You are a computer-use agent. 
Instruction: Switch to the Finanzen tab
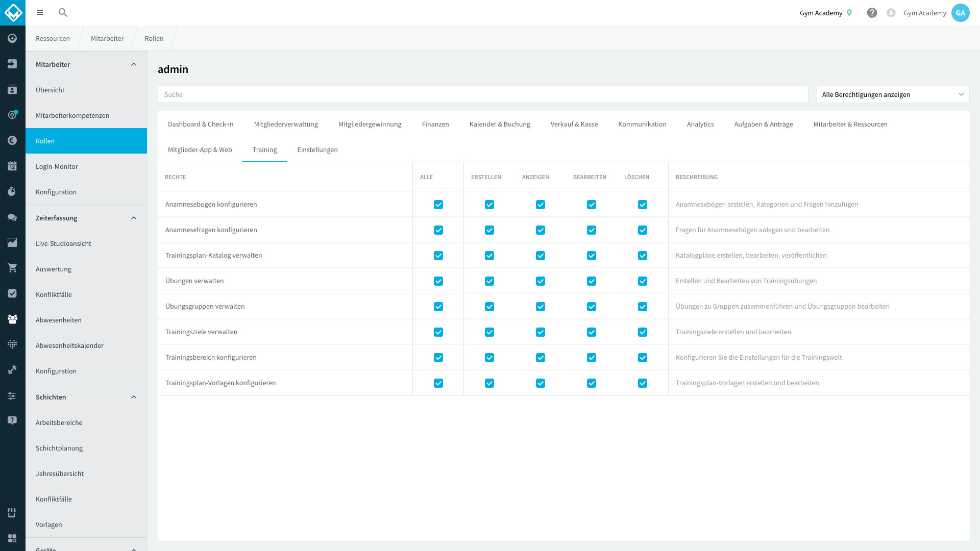[x=435, y=124]
